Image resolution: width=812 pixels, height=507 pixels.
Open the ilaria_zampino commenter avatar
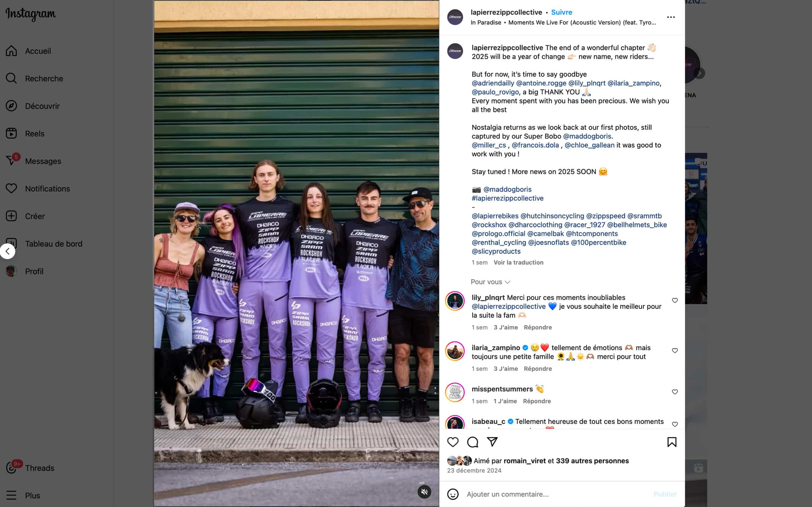pos(455,351)
